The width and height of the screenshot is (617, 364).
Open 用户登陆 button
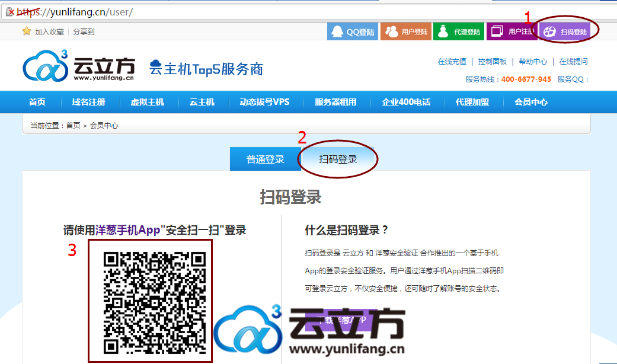coord(405,31)
